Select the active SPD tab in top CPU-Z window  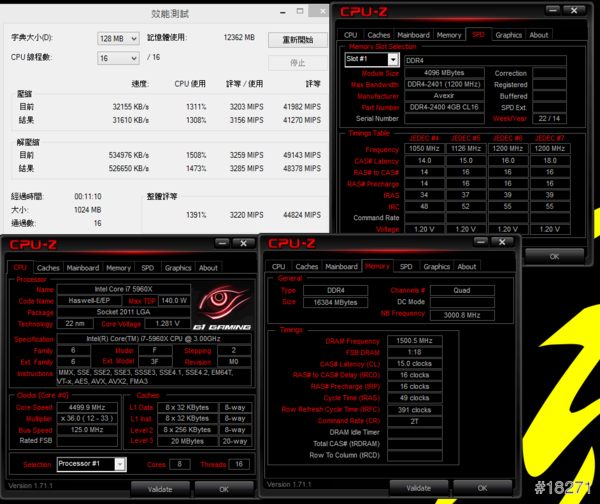coord(478,34)
